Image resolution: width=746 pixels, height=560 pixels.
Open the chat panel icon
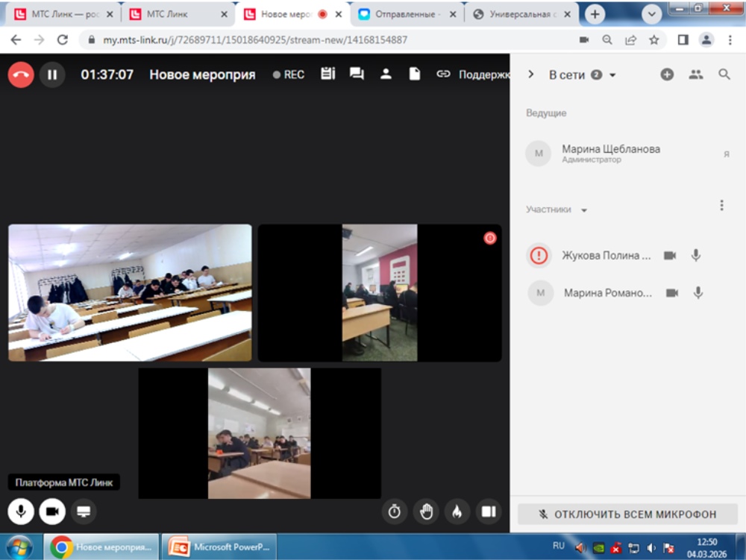point(357,74)
